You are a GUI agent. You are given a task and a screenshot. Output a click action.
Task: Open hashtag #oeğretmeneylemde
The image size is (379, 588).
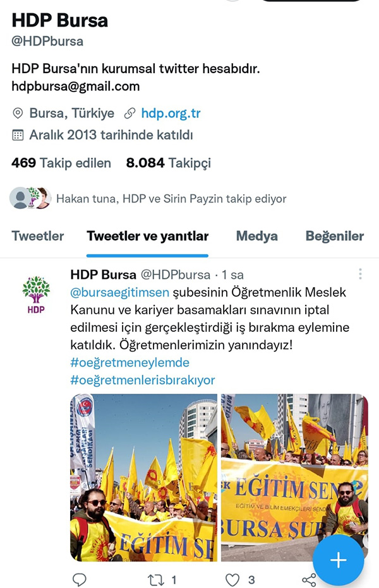tap(129, 363)
